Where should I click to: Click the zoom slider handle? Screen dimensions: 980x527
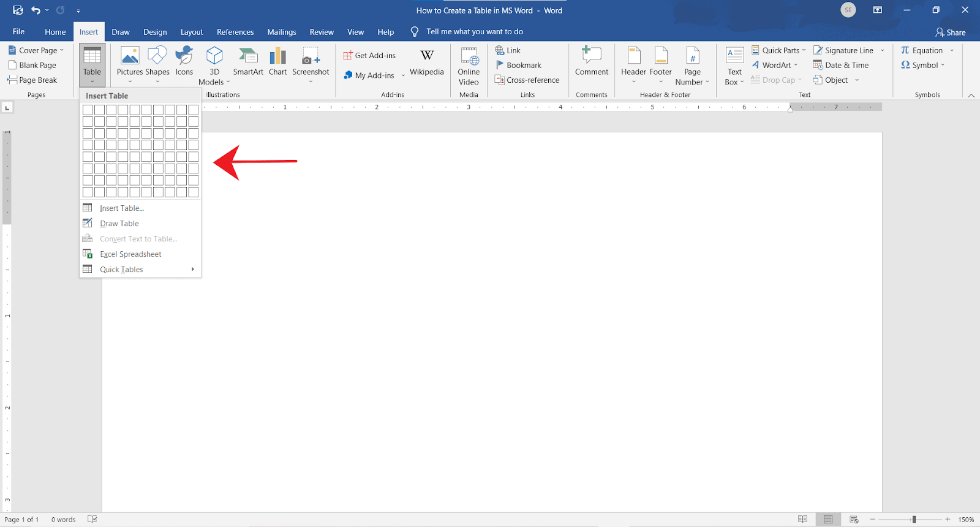(914, 519)
